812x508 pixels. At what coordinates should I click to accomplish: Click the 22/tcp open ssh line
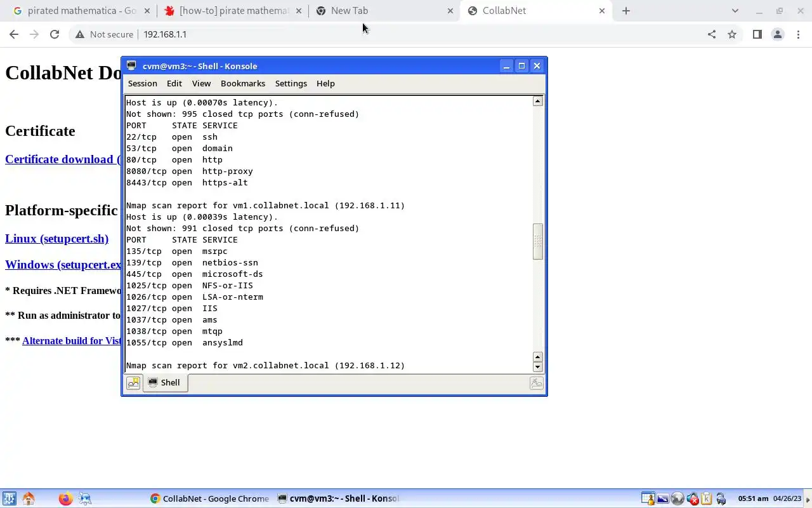pos(171,137)
